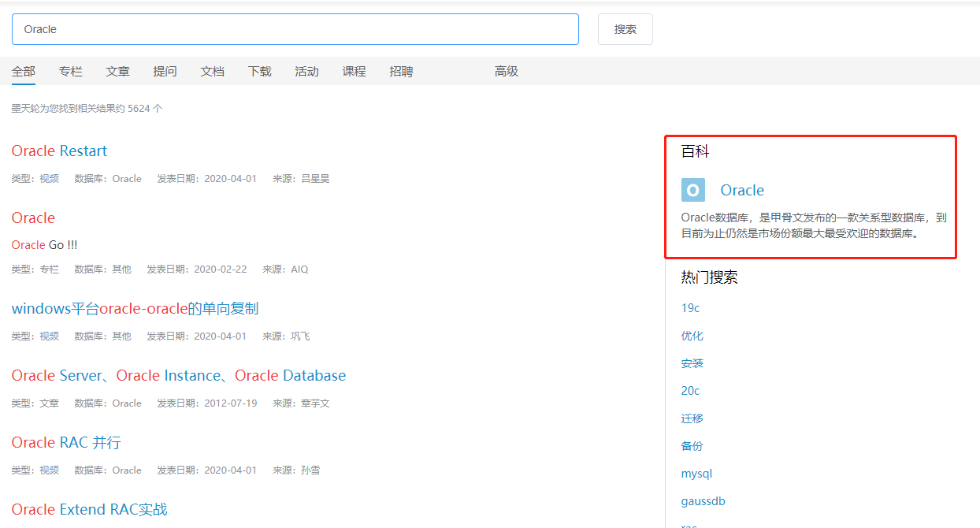Click the 备份 hot search term
This screenshot has height=528, width=980.
point(692,445)
